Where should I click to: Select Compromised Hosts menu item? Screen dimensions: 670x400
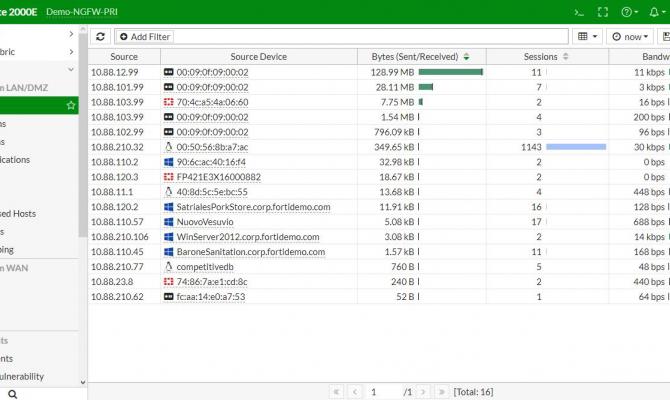(18, 214)
